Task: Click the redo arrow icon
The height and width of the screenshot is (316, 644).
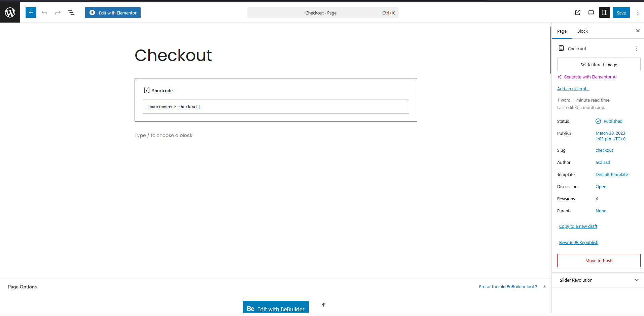Action: pyautogui.click(x=58, y=13)
